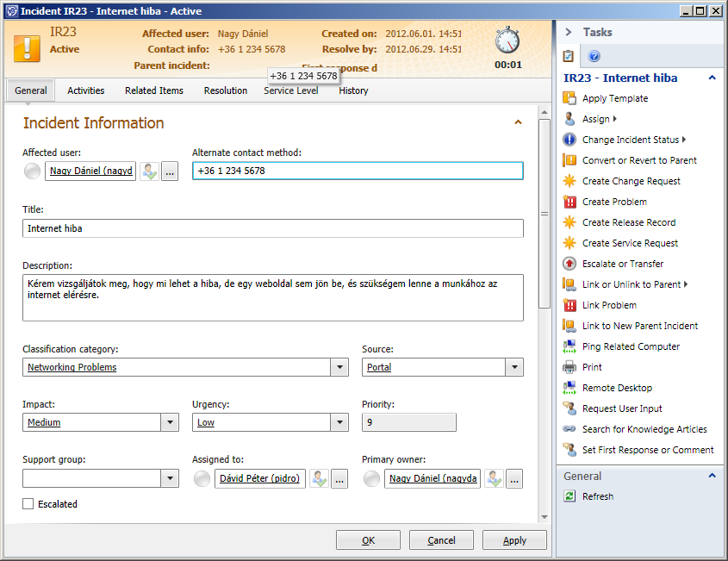Viewport: 728px width, 561px height.
Task: Open the Dávid Péter assigned user link
Action: click(x=259, y=478)
